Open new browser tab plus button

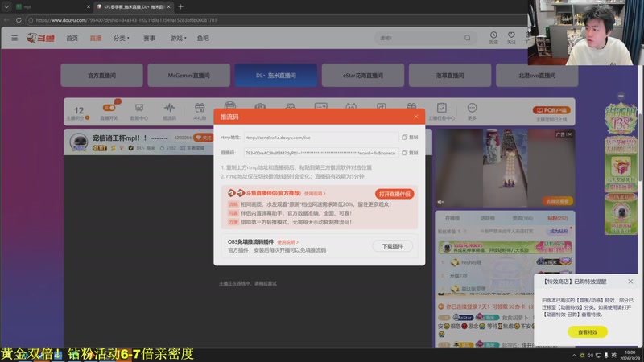[x=180, y=6]
